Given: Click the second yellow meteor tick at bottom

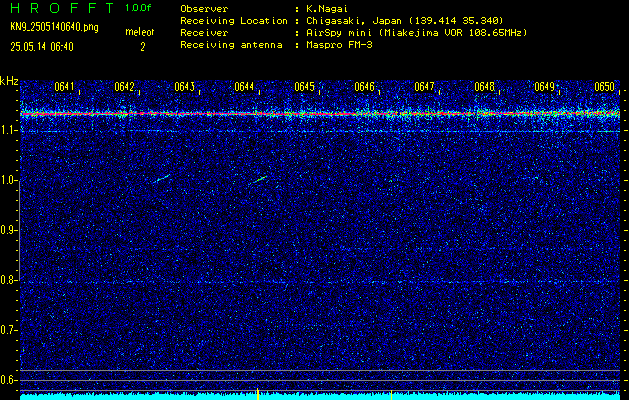Looking at the screenshot, I should [x=392, y=395].
